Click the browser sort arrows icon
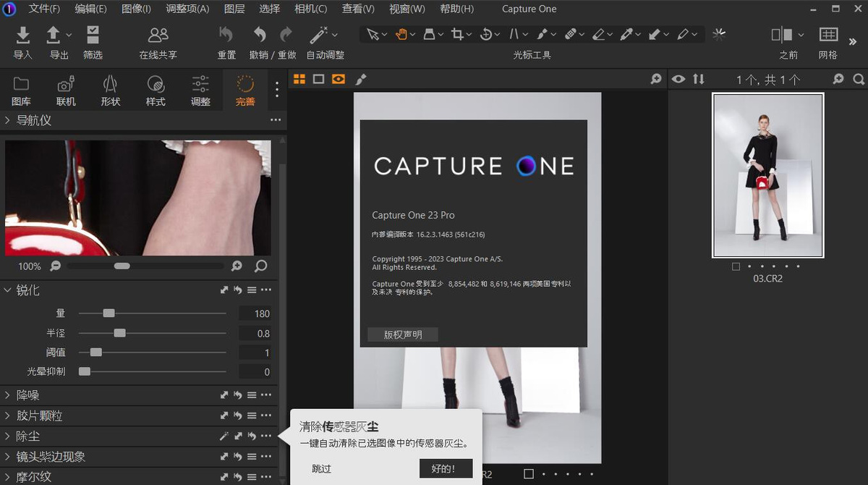 click(x=698, y=79)
